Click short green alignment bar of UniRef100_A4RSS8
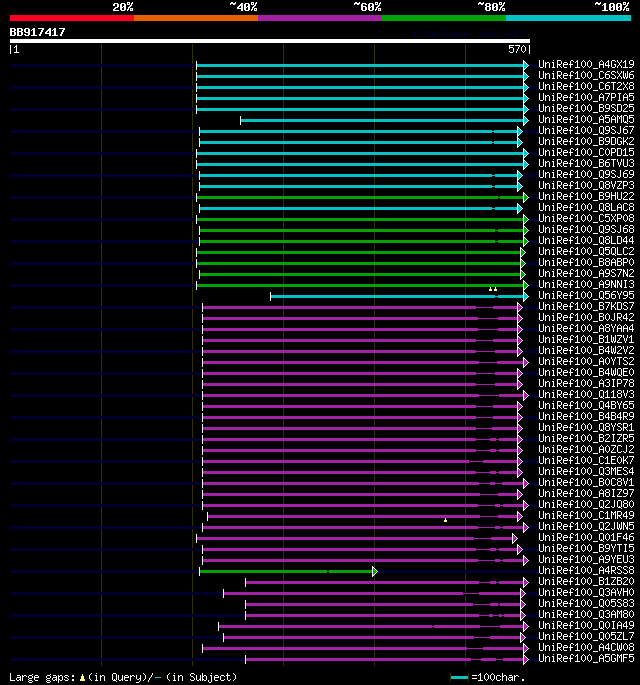Image resolution: width=640 pixels, height=685 pixels. point(286,571)
